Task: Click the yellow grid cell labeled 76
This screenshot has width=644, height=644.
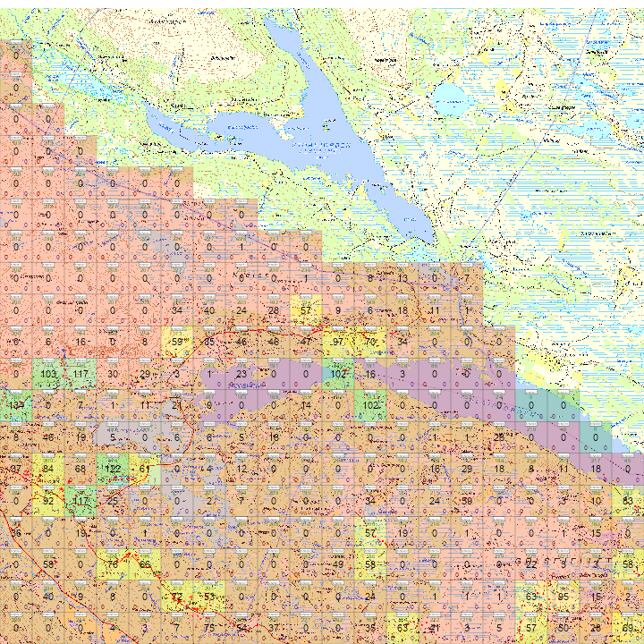Action: pos(113,564)
